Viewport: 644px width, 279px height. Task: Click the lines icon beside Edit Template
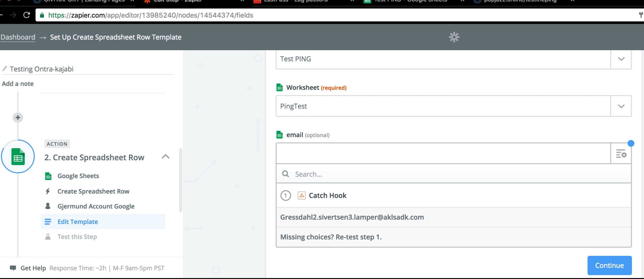pyautogui.click(x=48, y=222)
